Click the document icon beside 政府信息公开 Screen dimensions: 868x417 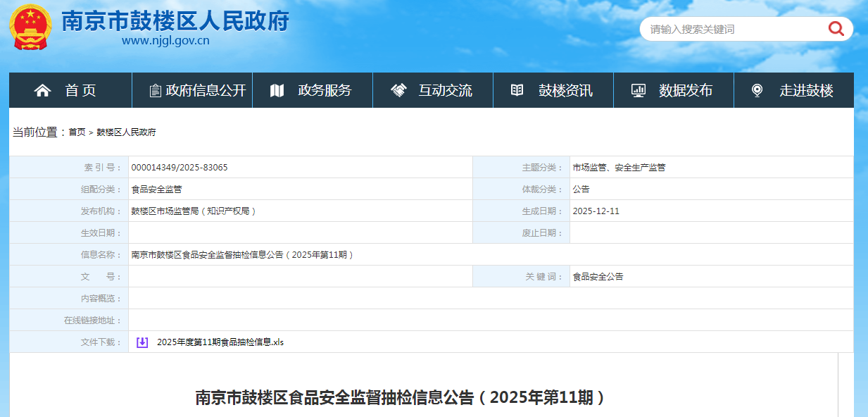coord(156,90)
